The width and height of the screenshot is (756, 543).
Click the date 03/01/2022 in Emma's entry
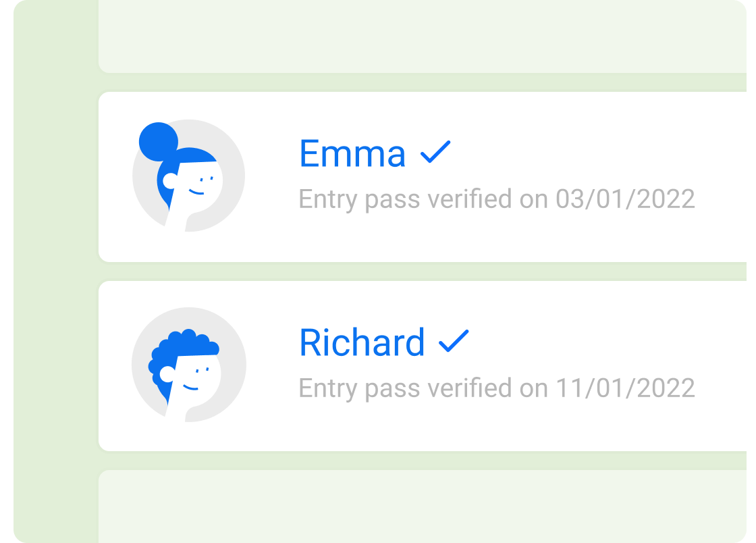(625, 199)
